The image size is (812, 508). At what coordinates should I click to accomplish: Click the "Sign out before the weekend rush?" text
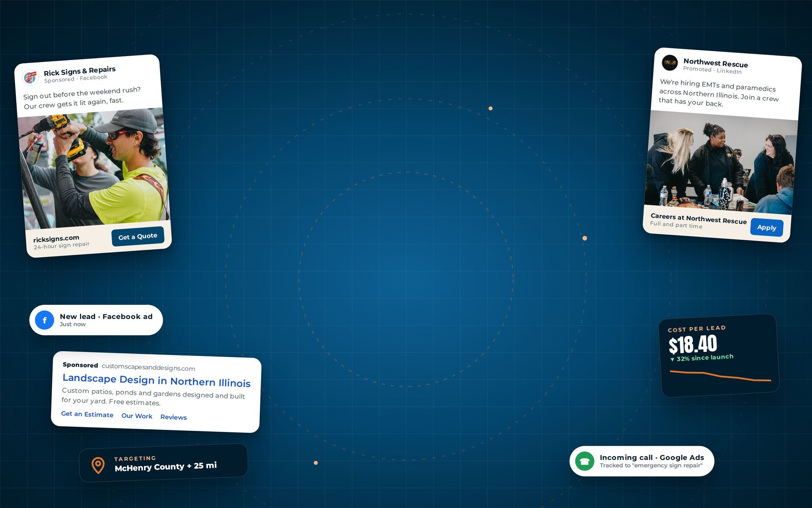(x=82, y=93)
